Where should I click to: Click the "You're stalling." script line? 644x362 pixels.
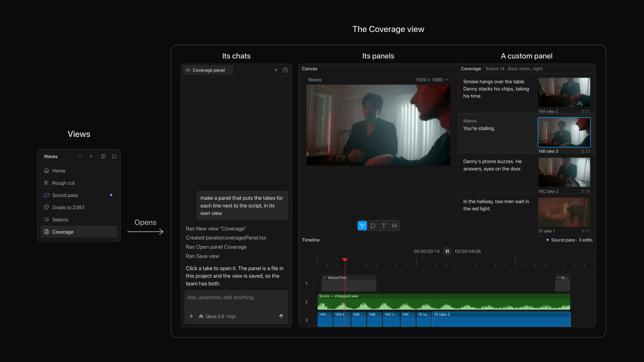point(479,128)
